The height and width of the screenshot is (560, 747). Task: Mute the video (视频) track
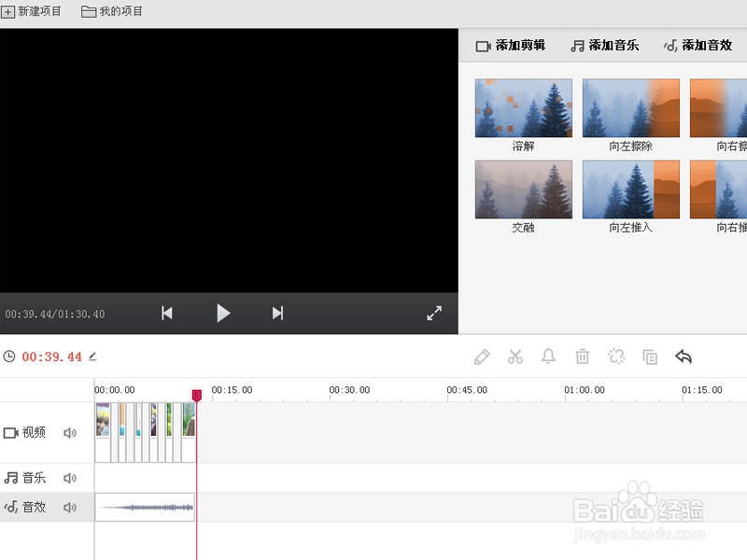(70, 433)
